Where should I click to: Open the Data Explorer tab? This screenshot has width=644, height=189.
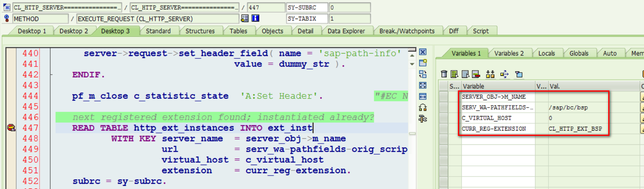[346, 31]
